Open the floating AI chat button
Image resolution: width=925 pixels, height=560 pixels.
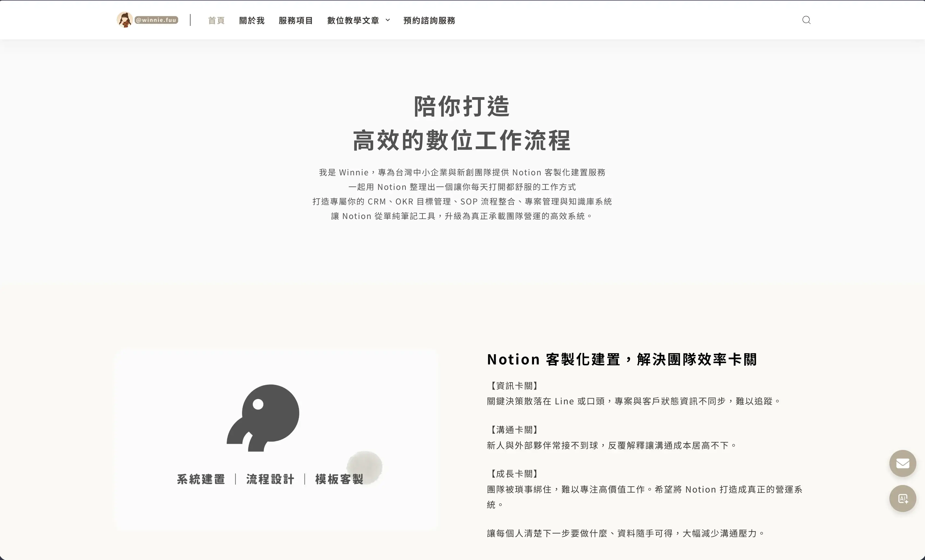(x=903, y=498)
